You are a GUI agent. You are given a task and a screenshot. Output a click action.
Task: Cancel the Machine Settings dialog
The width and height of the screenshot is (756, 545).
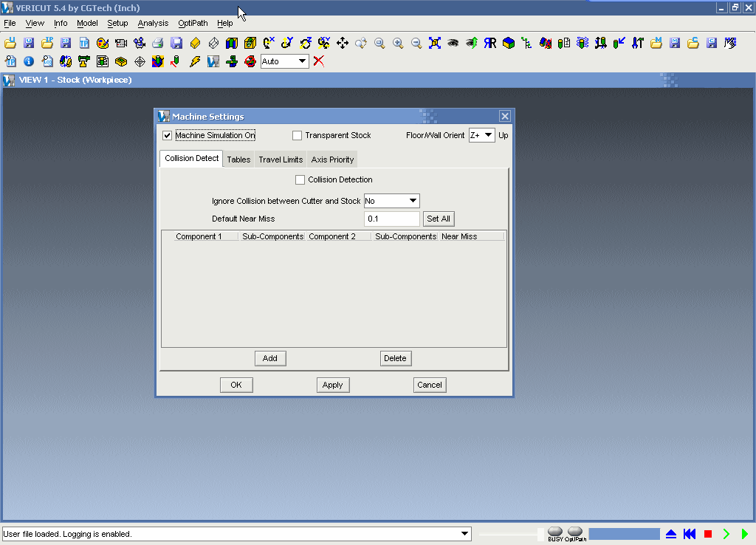pyautogui.click(x=430, y=385)
